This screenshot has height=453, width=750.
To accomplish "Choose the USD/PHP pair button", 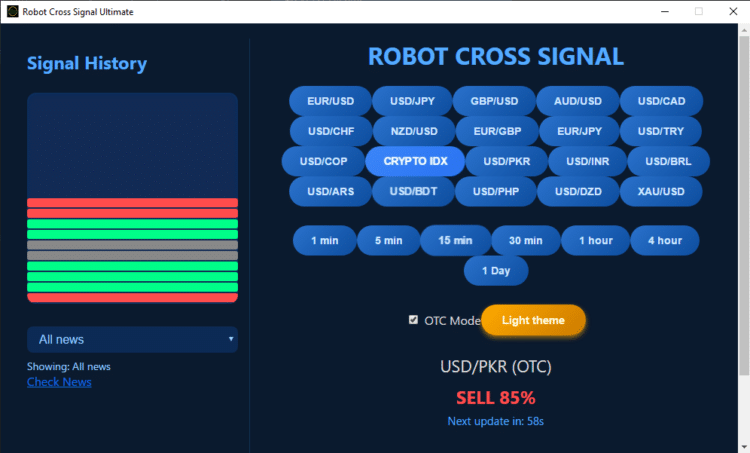I will [x=496, y=191].
